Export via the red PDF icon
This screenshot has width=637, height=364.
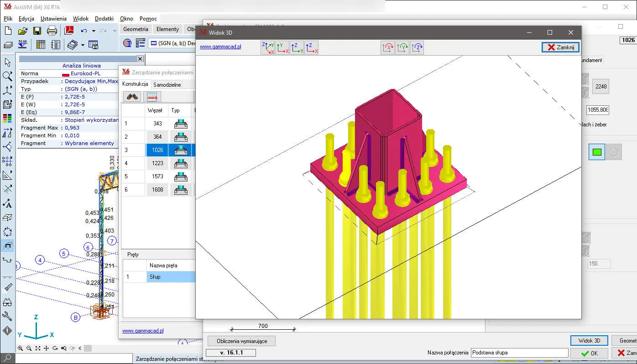pos(69,31)
